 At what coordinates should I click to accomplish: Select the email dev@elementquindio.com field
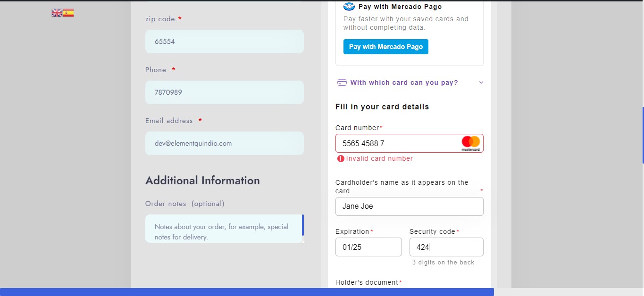click(x=224, y=143)
